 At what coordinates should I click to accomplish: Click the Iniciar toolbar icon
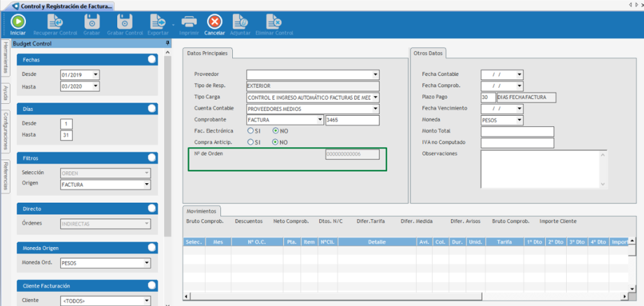(x=18, y=22)
